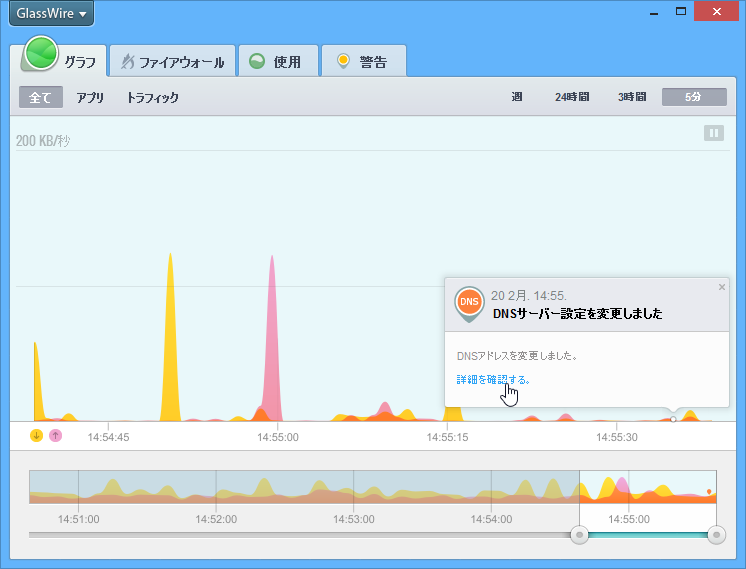Open the GlassWire dropdown menu
Image resolution: width=746 pixels, height=569 pixels.
coord(51,13)
